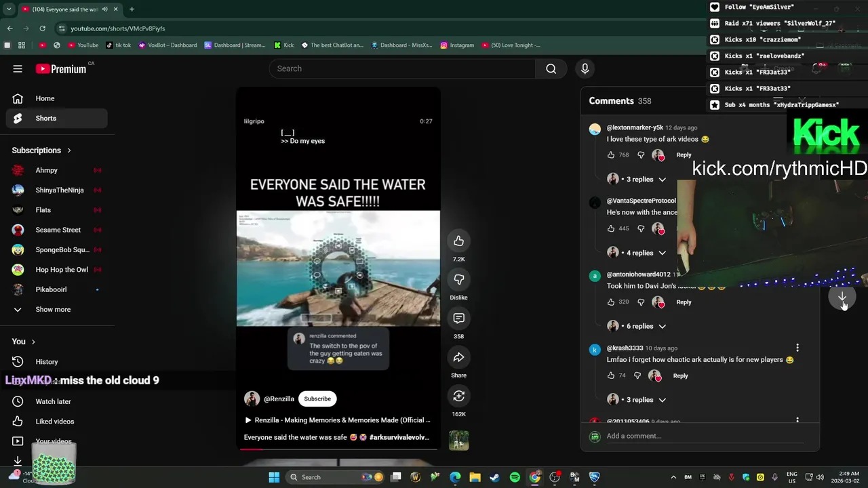
Task: Open Steam from the taskbar
Action: click(494, 477)
